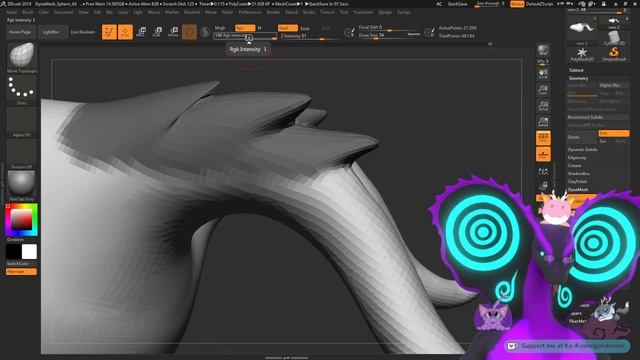Open the Brush menu
The width and height of the screenshot is (640, 360).
28,12
